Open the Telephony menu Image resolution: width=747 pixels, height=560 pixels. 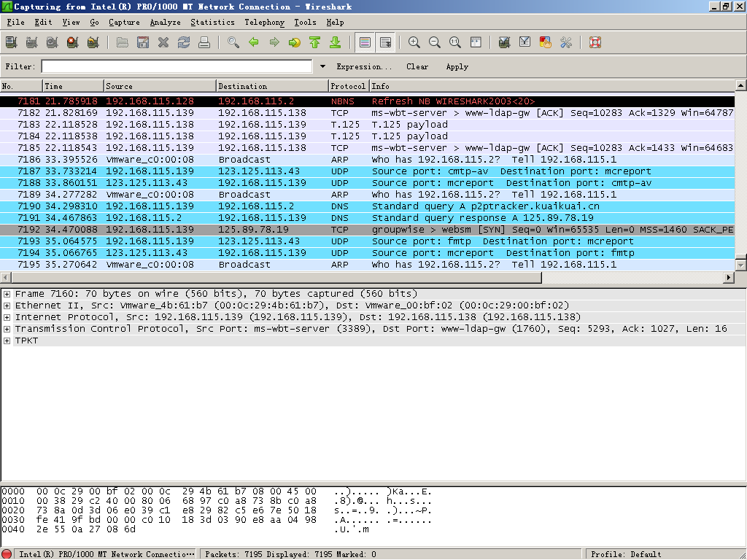(x=264, y=22)
